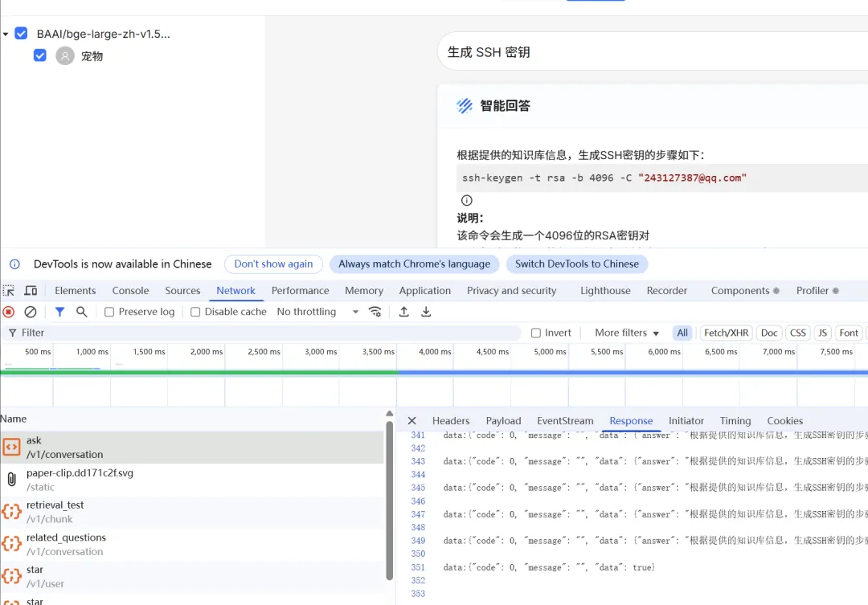Enable Preserve log checkbox
The width and height of the screenshot is (868, 605).
tap(109, 313)
